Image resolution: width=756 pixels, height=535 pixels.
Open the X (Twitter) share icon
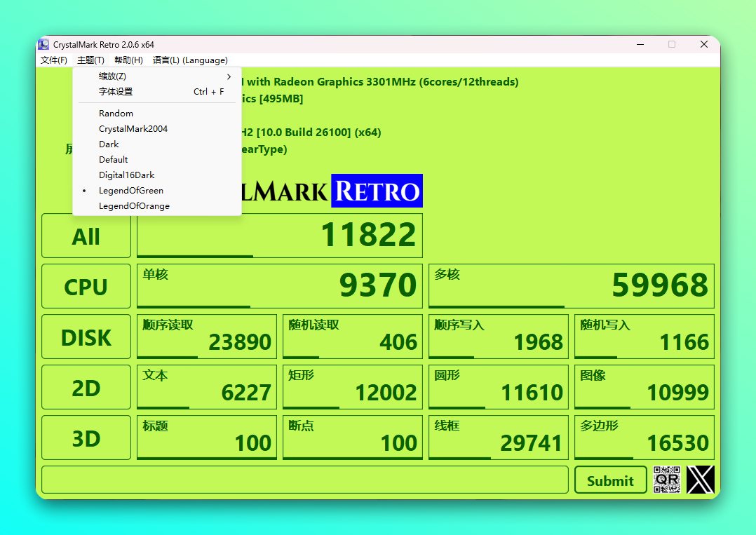click(701, 480)
